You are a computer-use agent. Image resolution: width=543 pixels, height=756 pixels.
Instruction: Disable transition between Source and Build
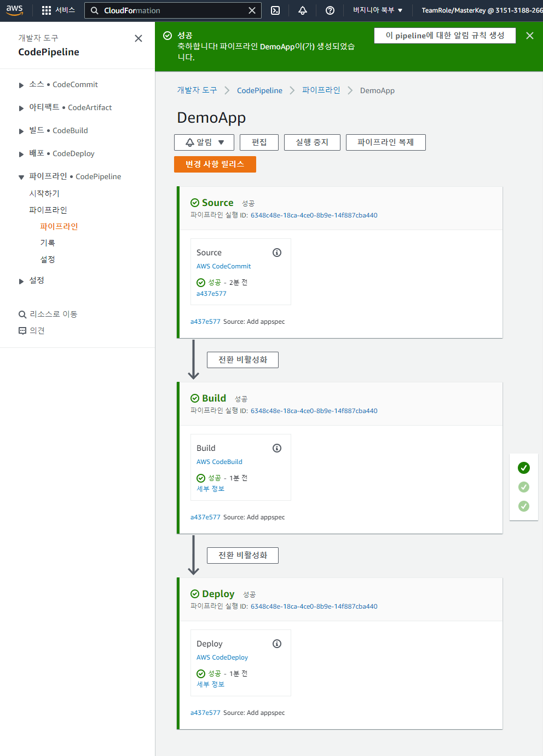242,360
